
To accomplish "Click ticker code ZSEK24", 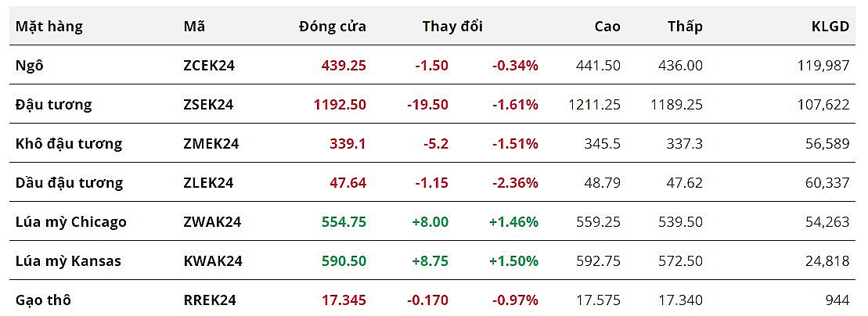I will [x=208, y=105].
